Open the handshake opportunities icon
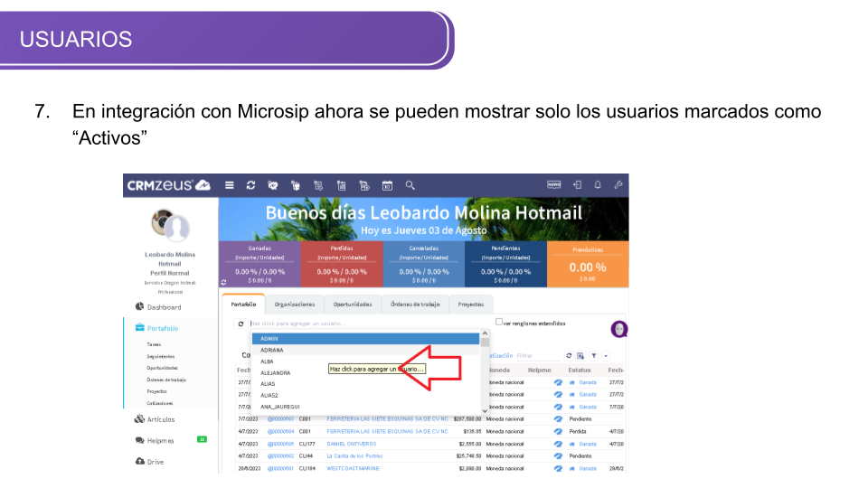Viewport: 868px width, 488px height. pyautogui.click(x=272, y=185)
